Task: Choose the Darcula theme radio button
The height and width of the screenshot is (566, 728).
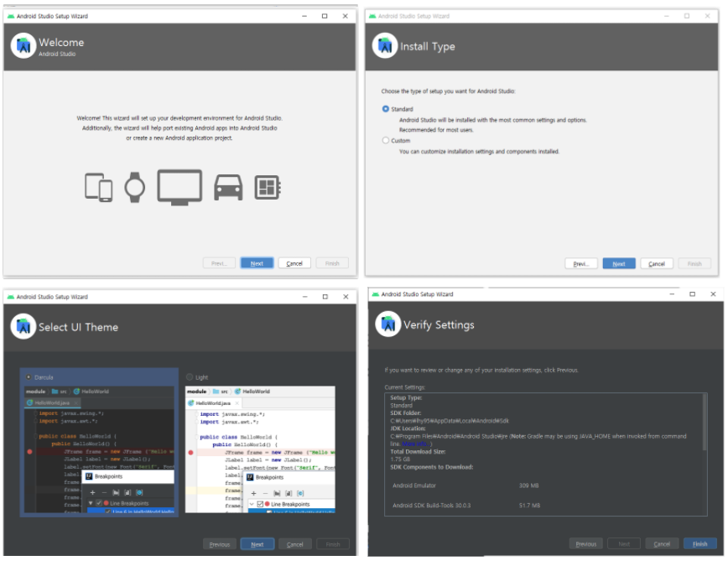Action: (29, 377)
